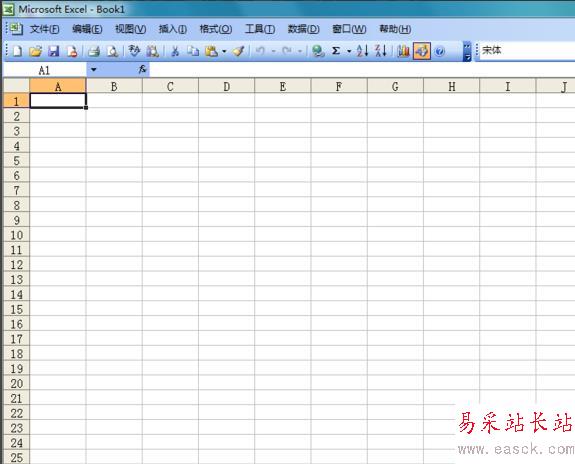Expand the AutoSum functions dropdown arrow
This screenshot has height=464, width=575.
point(349,51)
